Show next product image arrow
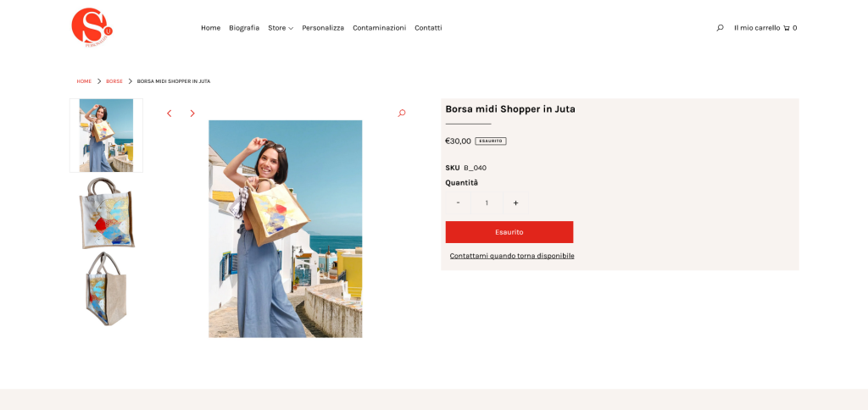 click(x=192, y=114)
